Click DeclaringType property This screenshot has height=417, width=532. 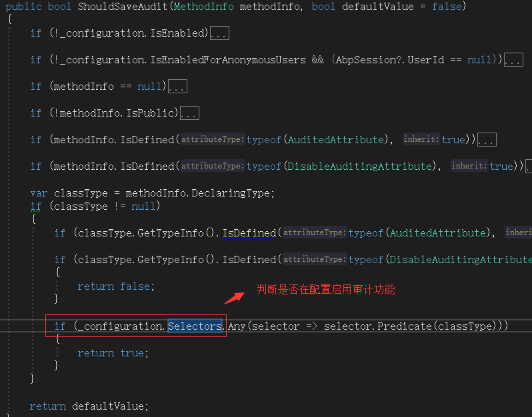click(231, 193)
